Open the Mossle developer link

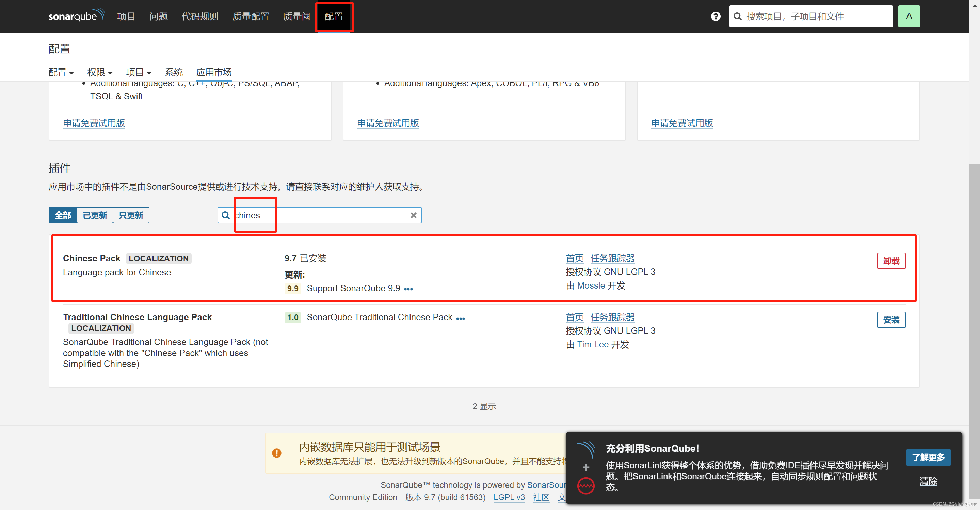591,285
